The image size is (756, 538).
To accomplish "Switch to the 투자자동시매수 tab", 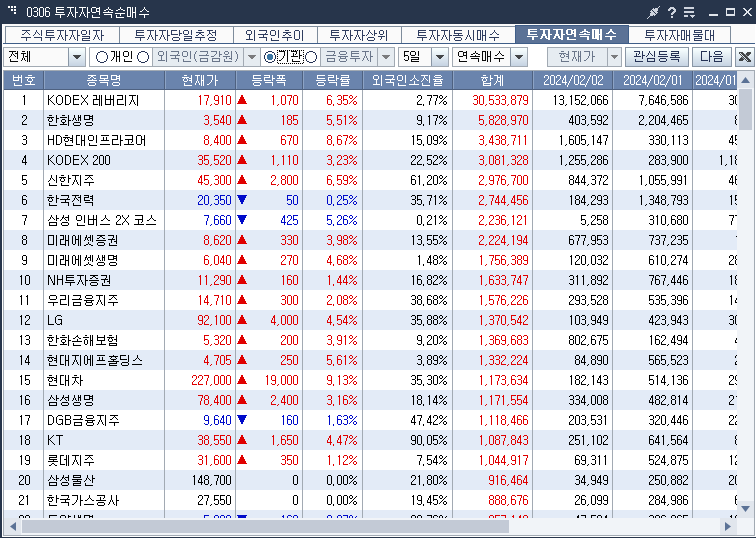I will point(458,35).
